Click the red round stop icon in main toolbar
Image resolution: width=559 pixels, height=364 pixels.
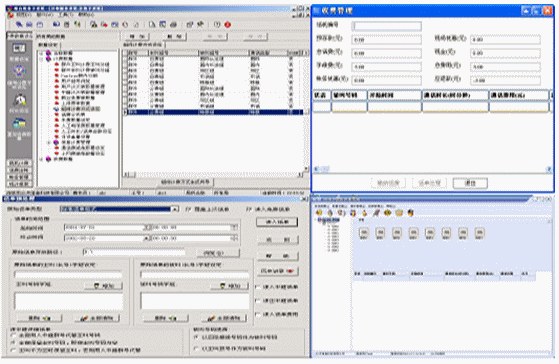(227, 25)
